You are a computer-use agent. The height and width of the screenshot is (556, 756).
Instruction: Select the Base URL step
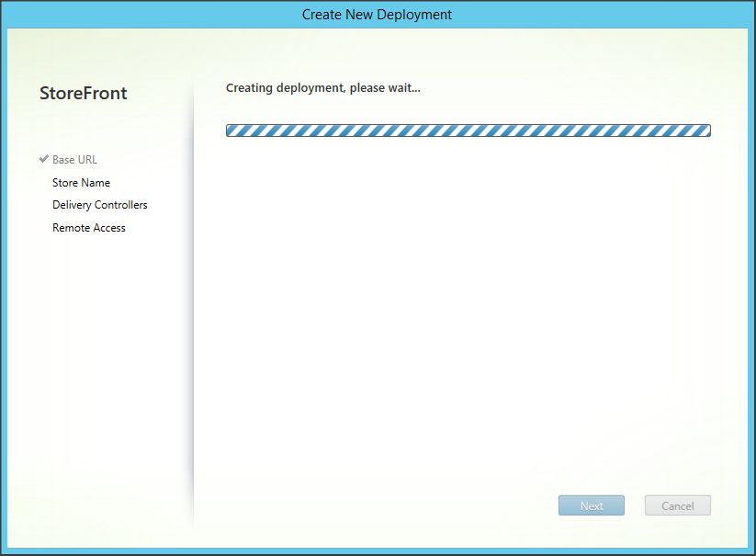click(x=74, y=160)
